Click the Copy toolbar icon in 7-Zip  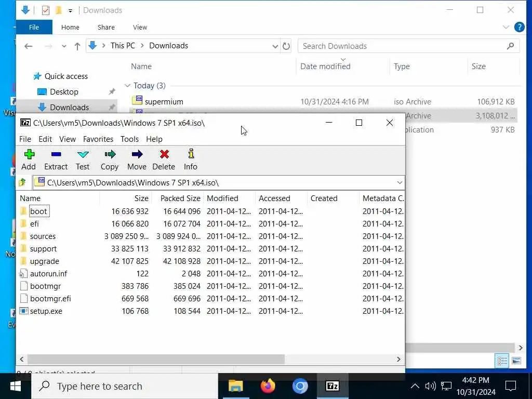click(x=110, y=160)
